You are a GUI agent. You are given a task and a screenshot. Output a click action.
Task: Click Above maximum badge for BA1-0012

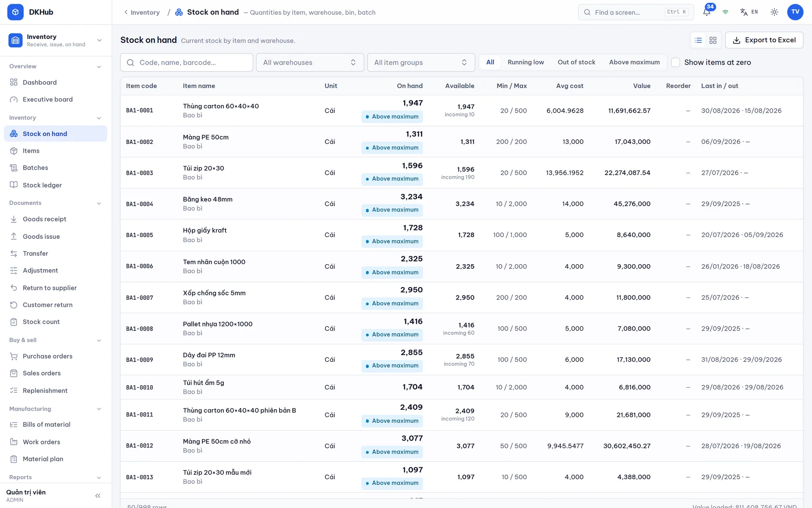click(392, 452)
